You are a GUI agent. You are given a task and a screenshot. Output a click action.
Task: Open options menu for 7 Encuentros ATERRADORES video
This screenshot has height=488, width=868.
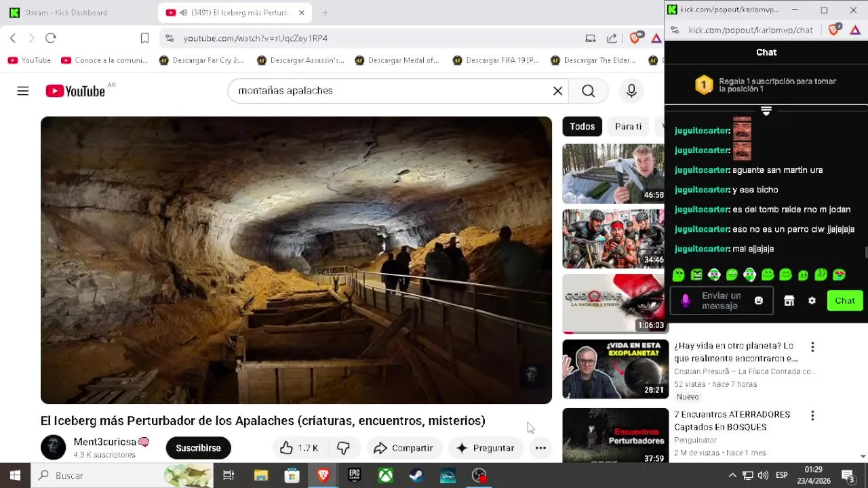click(812, 415)
